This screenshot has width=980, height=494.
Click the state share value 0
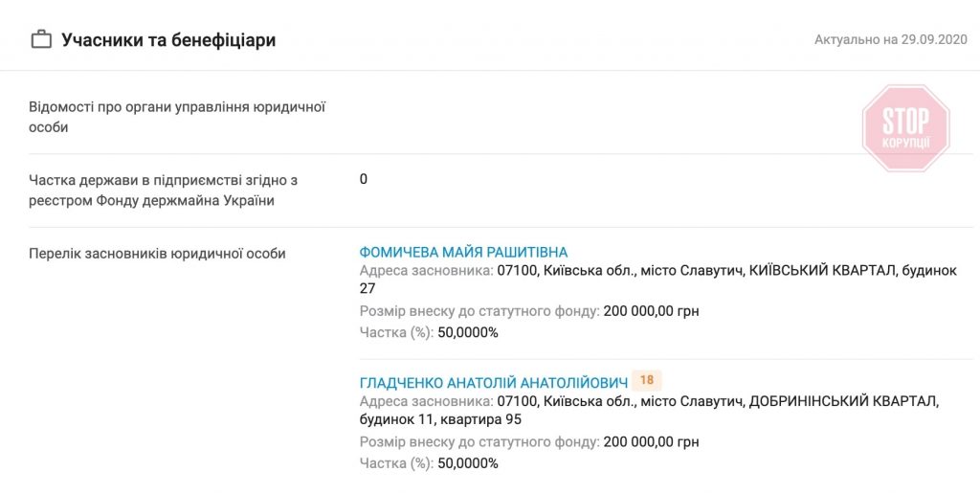pyautogui.click(x=363, y=179)
